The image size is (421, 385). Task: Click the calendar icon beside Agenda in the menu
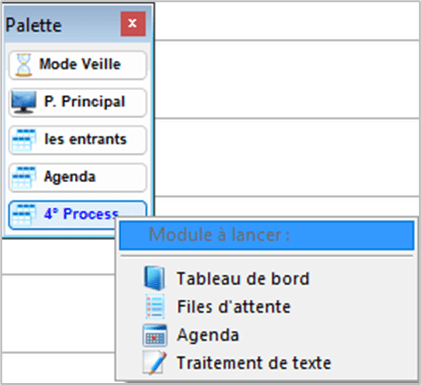point(155,335)
